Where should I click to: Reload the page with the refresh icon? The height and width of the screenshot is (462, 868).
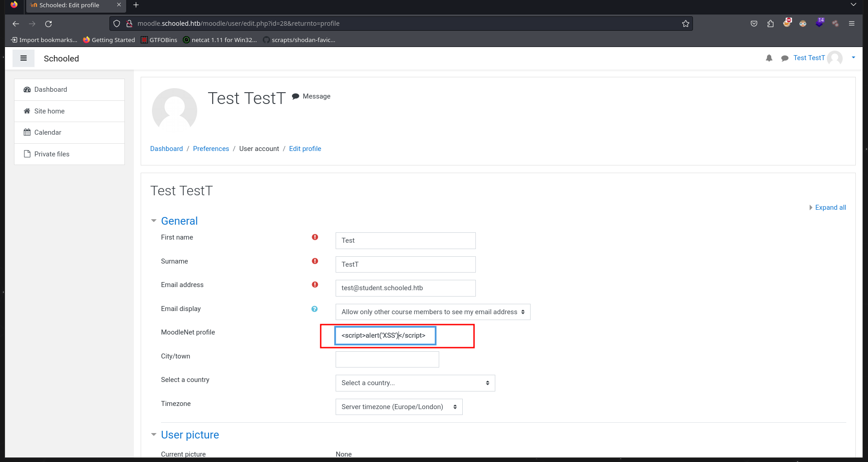coord(48,24)
